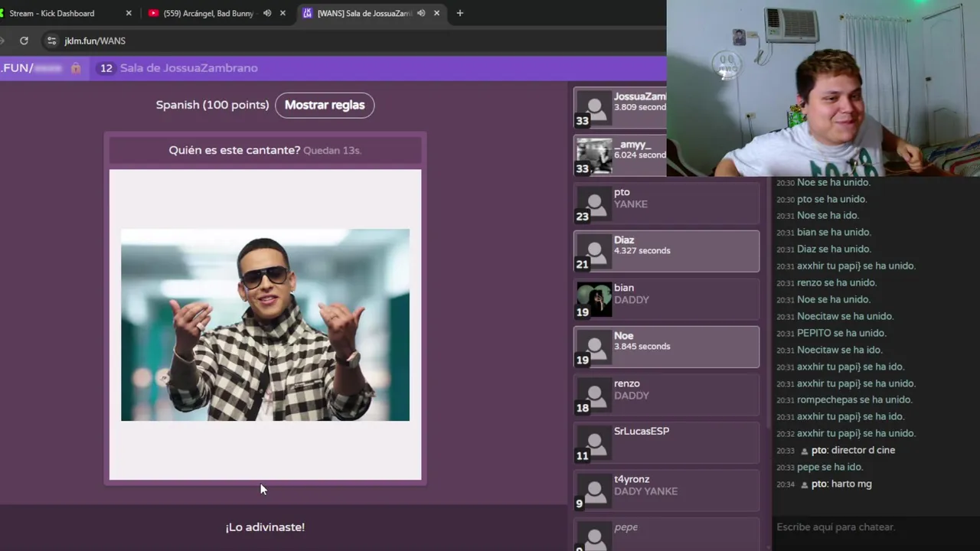Click pto's user icon beside 'harto mg'
Viewport: 980px width, 551px height.
click(x=804, y=484)
